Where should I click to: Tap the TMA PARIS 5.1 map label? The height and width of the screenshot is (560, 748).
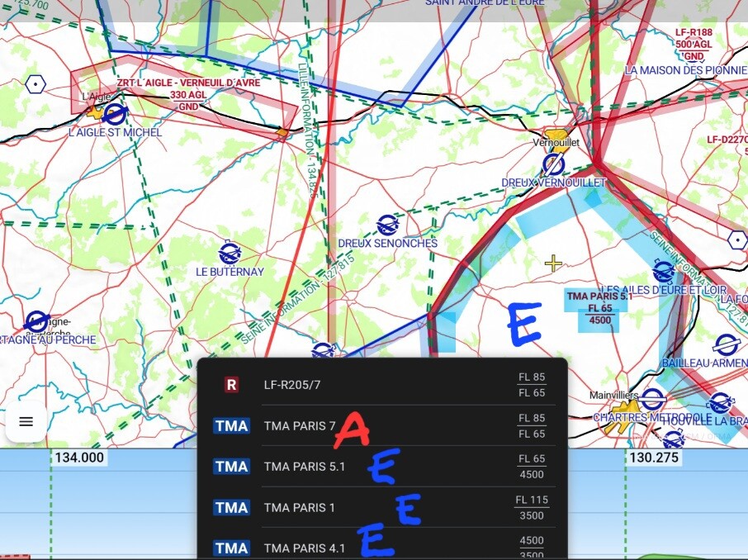point(599,307)
